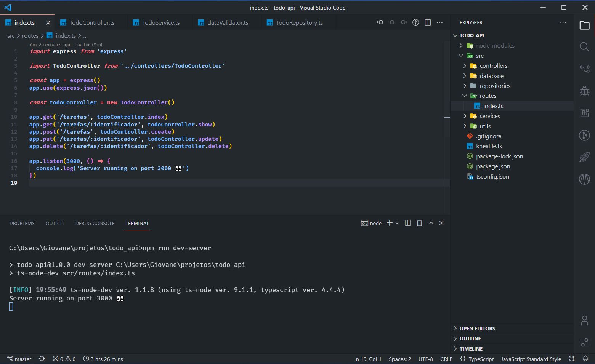The width and height of the screenshot is (595, 364).
Task: Maximize the panel with the chevron-up toggle
Action: (431, 223)
